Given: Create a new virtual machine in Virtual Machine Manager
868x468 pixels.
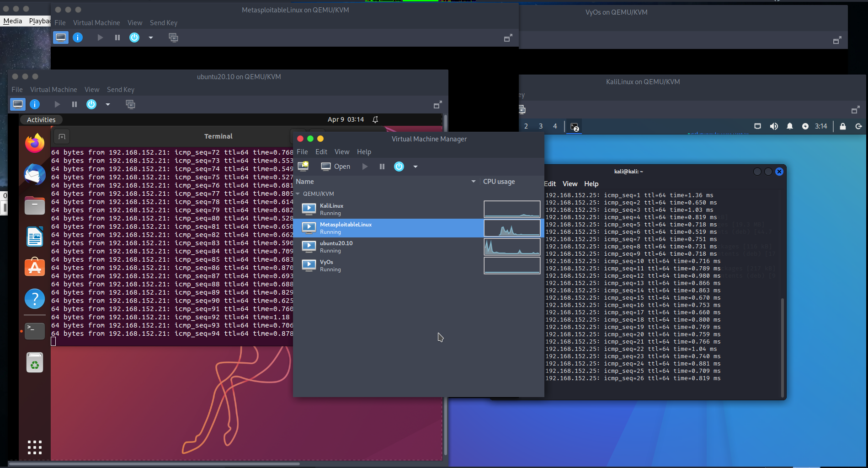Looking at the screenshot, I should [x=303, y=166].
